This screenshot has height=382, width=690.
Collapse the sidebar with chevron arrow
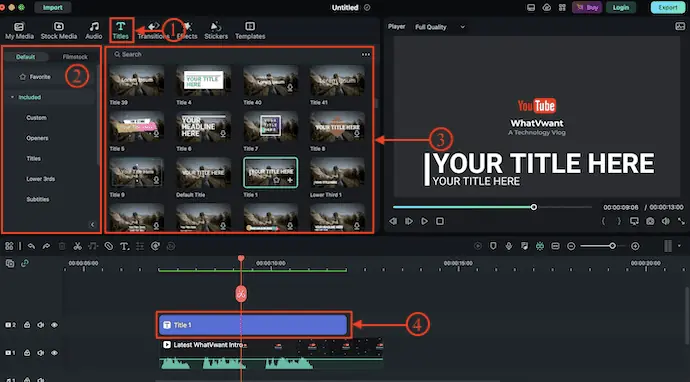pos(92,224)
